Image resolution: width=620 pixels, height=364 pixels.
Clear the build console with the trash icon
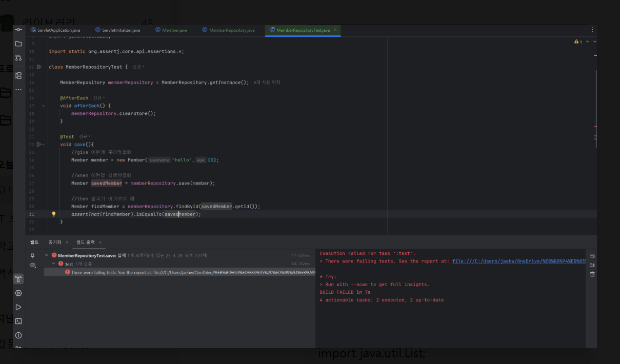point(592,274)
